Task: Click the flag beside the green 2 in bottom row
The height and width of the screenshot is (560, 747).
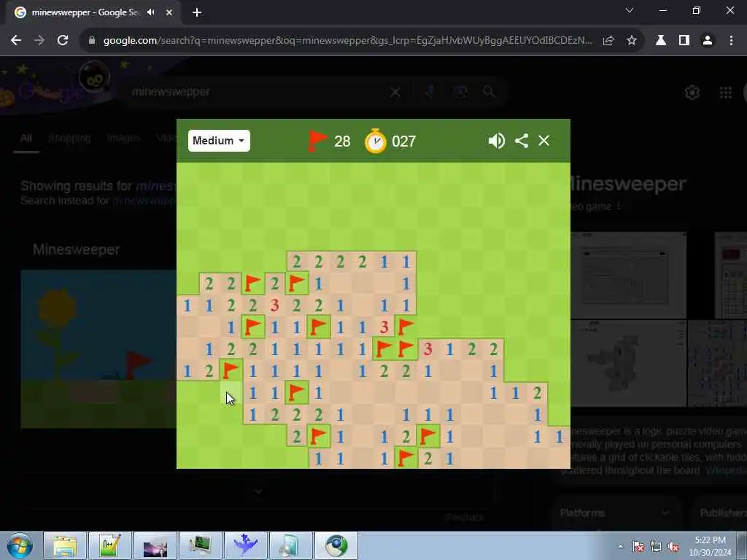Action: click(406, 458)
